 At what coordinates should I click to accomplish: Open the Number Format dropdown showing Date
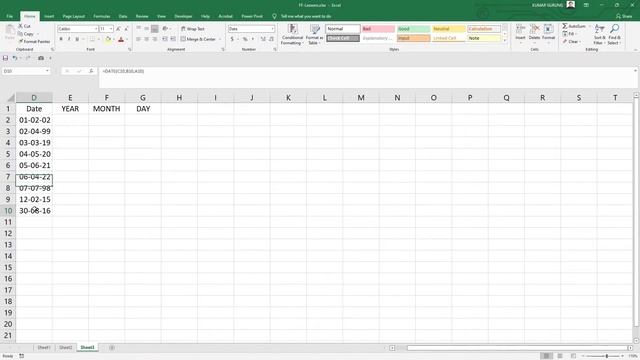273,29
